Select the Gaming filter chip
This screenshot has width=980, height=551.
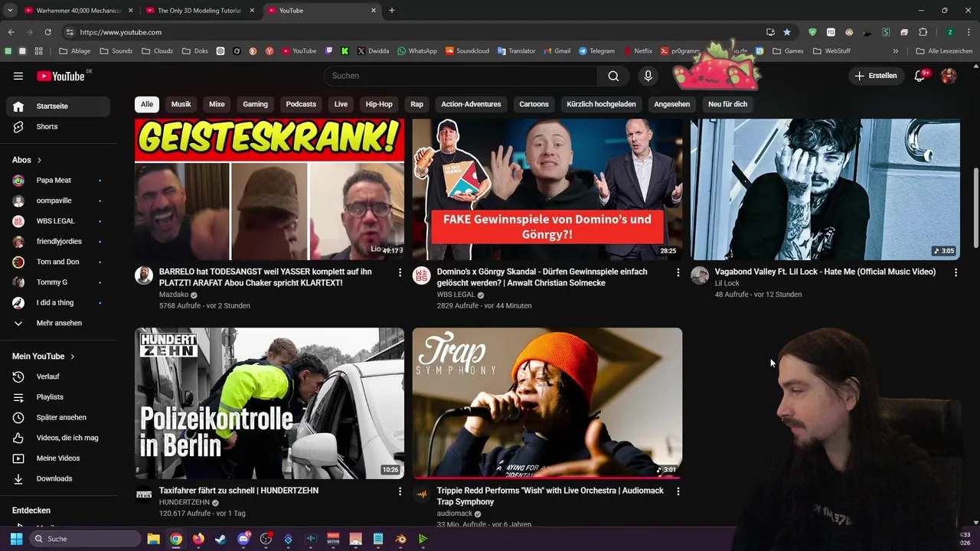point(256,104)
